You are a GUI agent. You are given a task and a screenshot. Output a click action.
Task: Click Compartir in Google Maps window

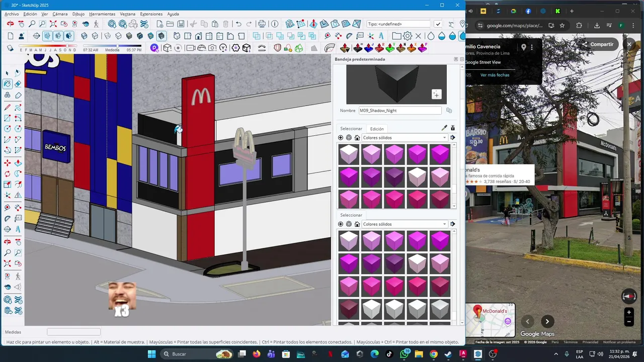598,44
